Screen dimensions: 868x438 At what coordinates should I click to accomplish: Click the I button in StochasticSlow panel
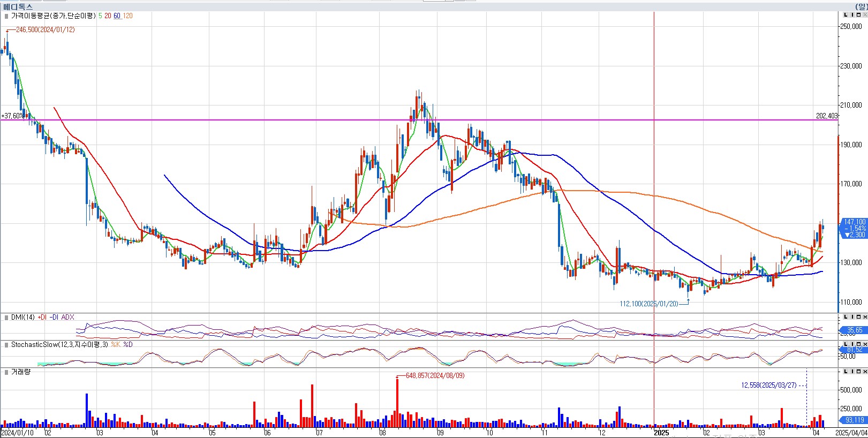(852, 344)
